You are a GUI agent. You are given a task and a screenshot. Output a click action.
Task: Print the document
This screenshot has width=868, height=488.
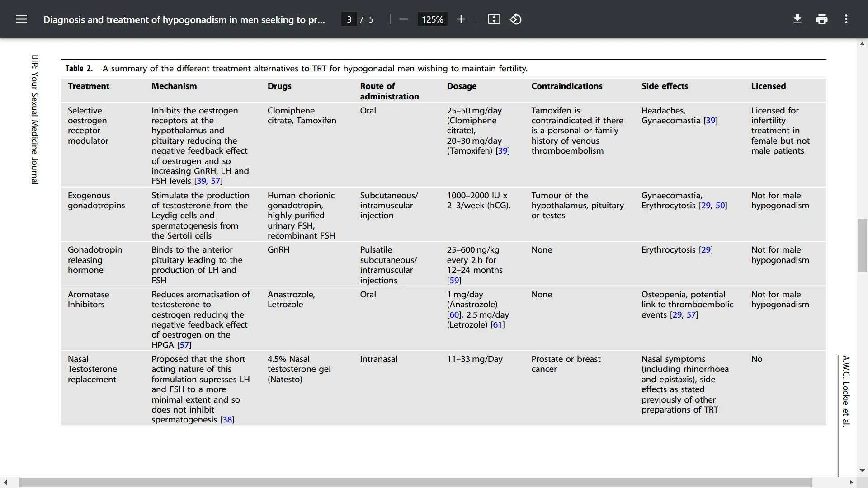coord(822,19)
